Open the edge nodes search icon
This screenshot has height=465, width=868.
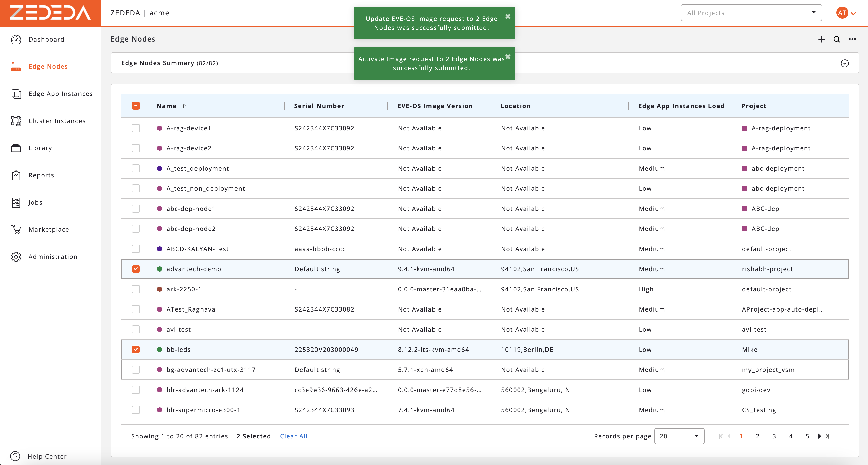(837, 40)
